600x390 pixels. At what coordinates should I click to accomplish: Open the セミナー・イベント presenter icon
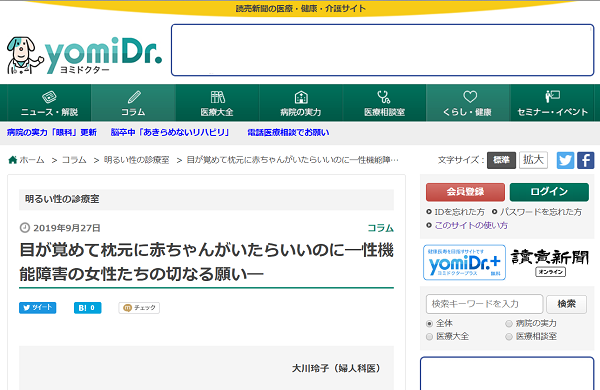coord(553,96)
